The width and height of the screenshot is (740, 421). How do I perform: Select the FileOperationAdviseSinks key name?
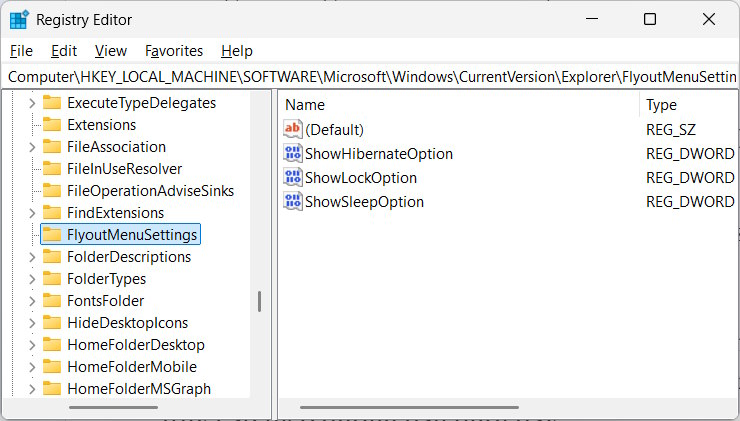click(x=151, y=191)
